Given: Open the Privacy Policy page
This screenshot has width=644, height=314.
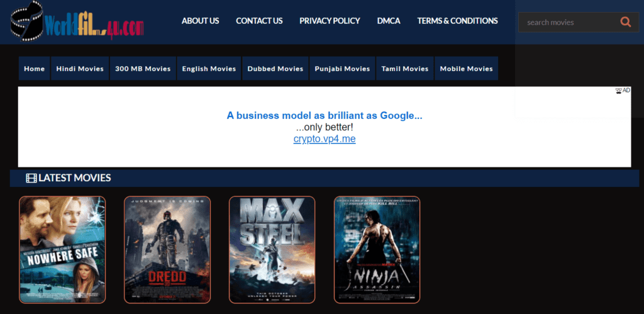Looking at the screenshot, I should click(330, 21).
